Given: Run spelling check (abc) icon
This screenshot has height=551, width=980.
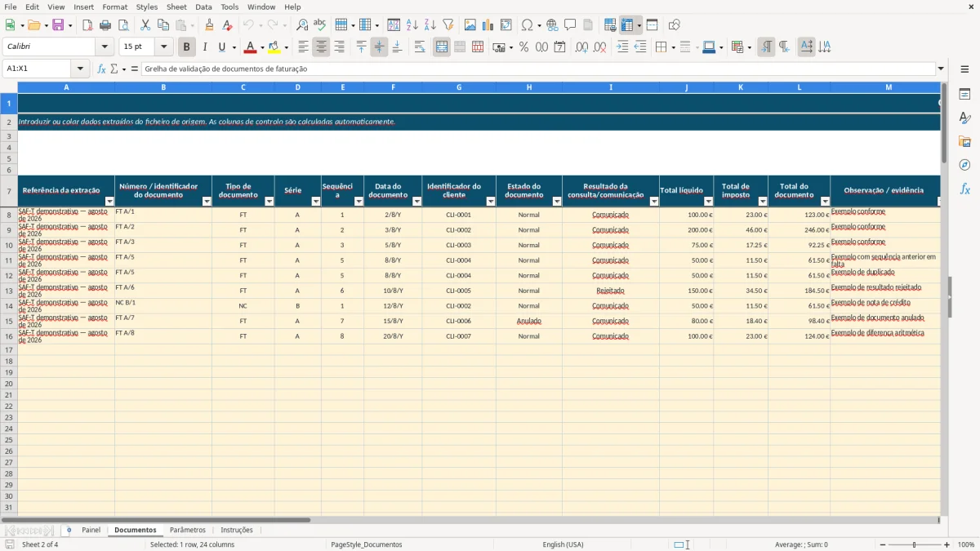Looking at the screenshot, I should pos(320,25).
